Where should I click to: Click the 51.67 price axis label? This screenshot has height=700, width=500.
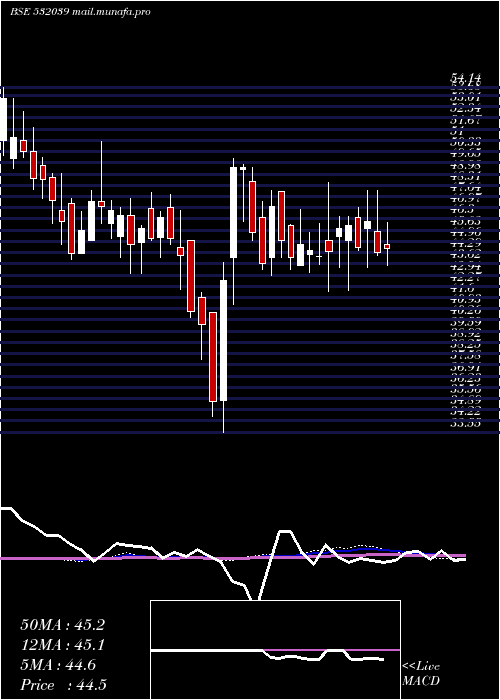465,121
